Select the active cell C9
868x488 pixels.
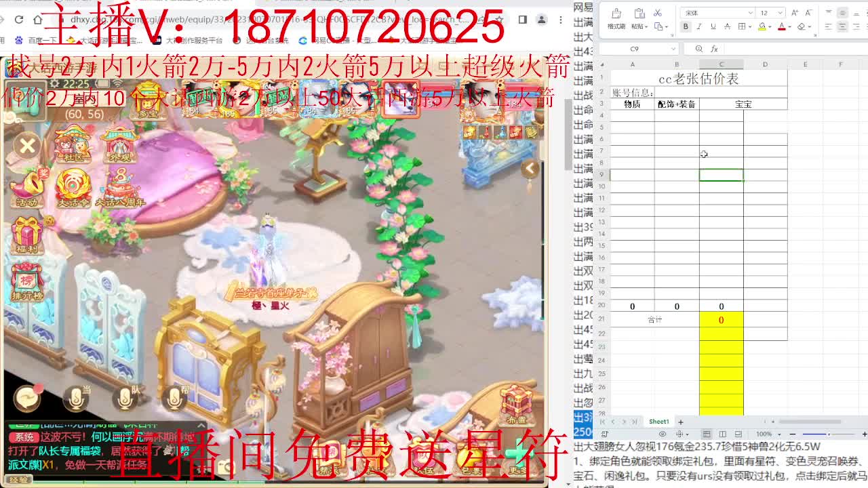[x=721, y=175]
